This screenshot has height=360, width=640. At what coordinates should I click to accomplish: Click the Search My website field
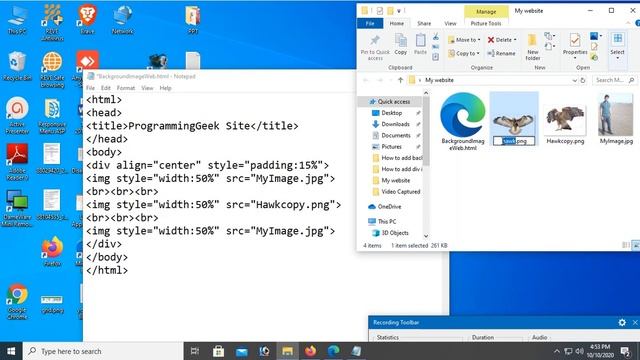coord(615,80)
